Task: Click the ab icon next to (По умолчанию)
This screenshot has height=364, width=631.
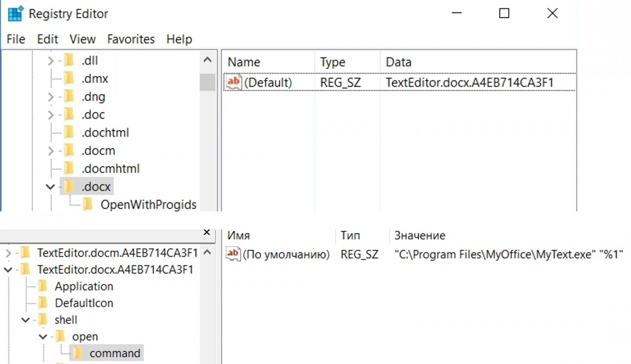Action: point(233,254)
